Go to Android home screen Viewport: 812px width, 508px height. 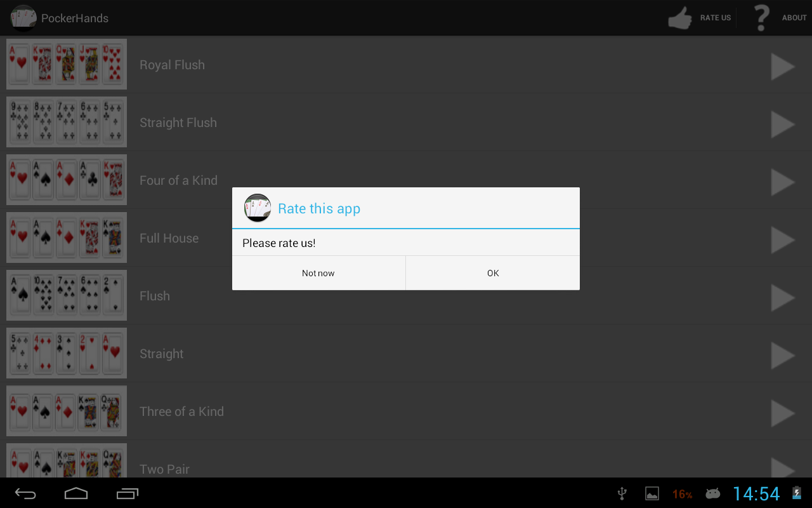click(76, 493)
